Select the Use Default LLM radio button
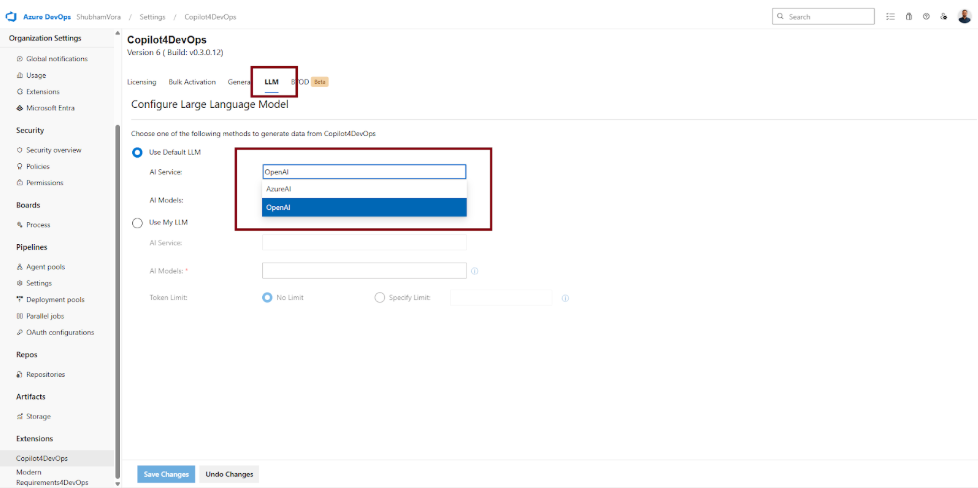The width and height of the screenshot is (978, 488). (x=138, y=152)
